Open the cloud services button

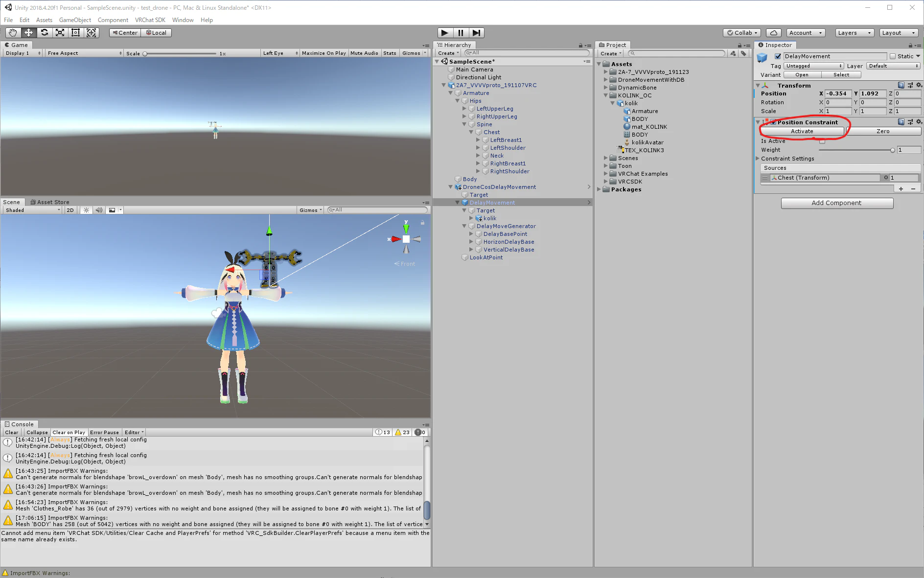click(773, 33)
